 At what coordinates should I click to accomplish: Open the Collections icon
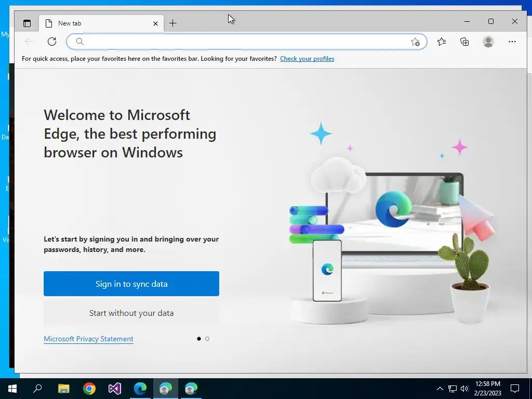[x=464, y=42]
